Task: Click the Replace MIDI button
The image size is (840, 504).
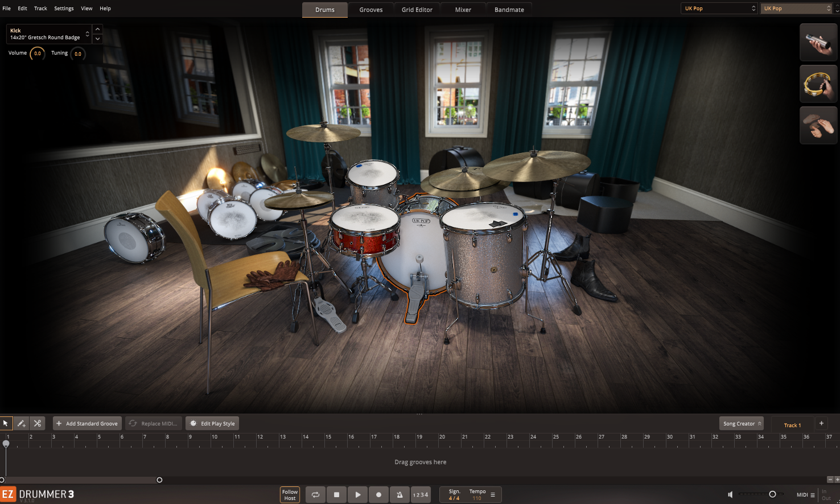Action: (154, 423)
